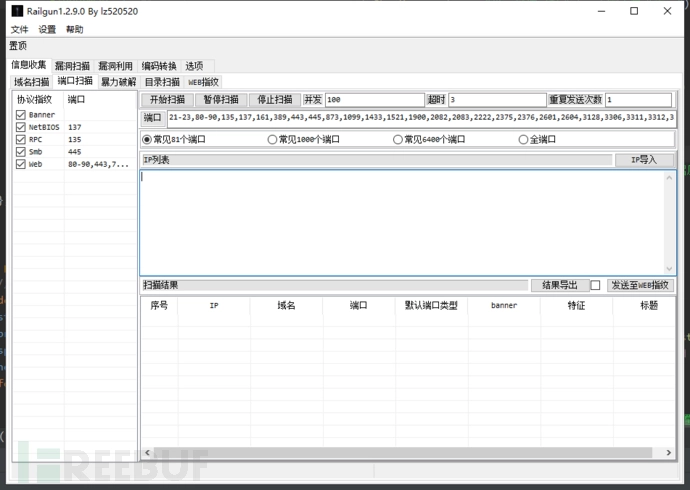
Task: Uncheck the RPC protocol checkbox
Action: click(20, 139)
